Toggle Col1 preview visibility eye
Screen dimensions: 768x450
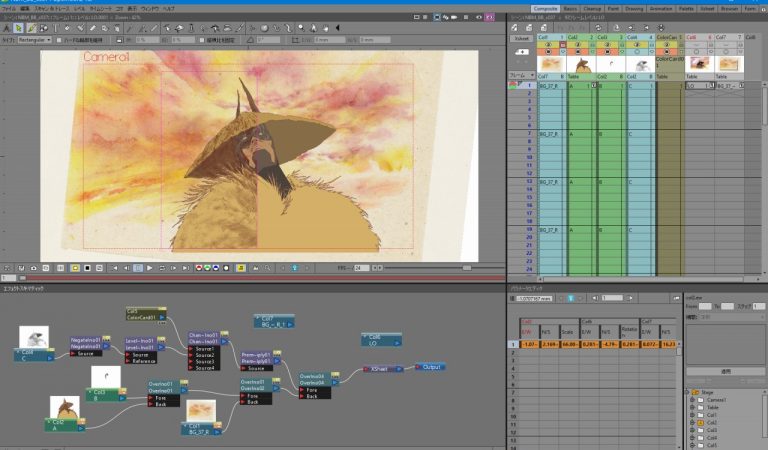click(x=548, y=45)
